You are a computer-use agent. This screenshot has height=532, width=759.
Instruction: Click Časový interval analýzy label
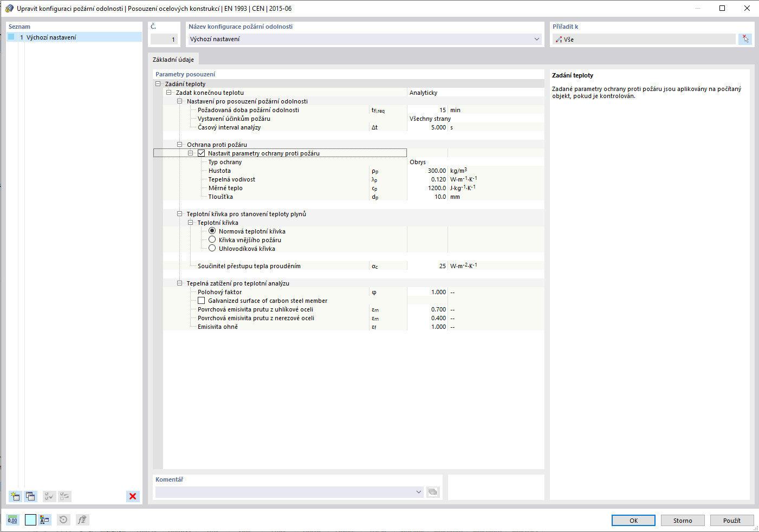pos(229,127)
